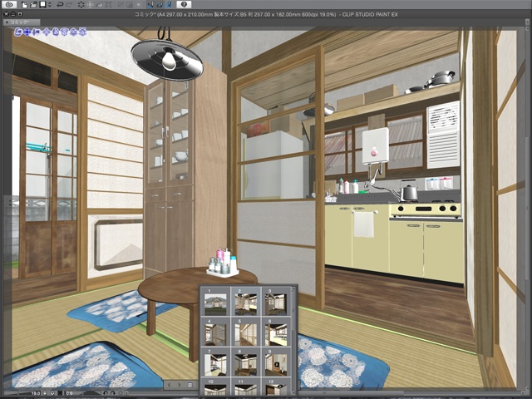
Task: Click the Scale/Rotate transform icon
Action: (x=90, y=5)
